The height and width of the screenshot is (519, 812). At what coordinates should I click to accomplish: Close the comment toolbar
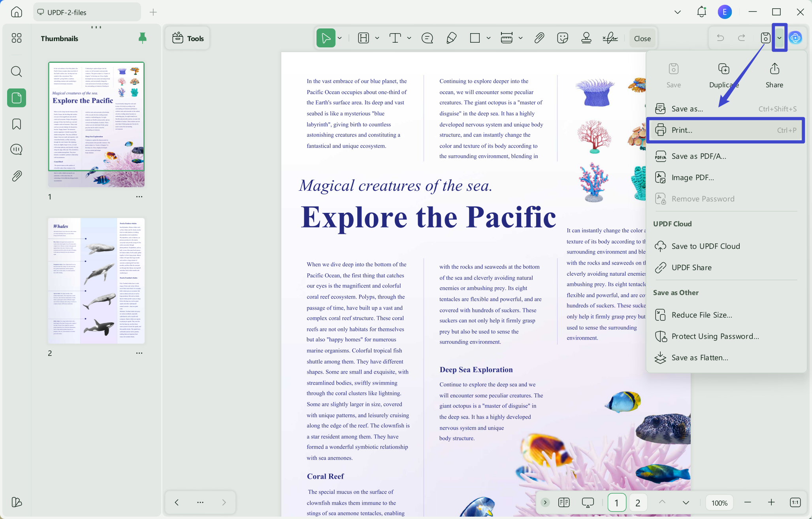[642, 38]
